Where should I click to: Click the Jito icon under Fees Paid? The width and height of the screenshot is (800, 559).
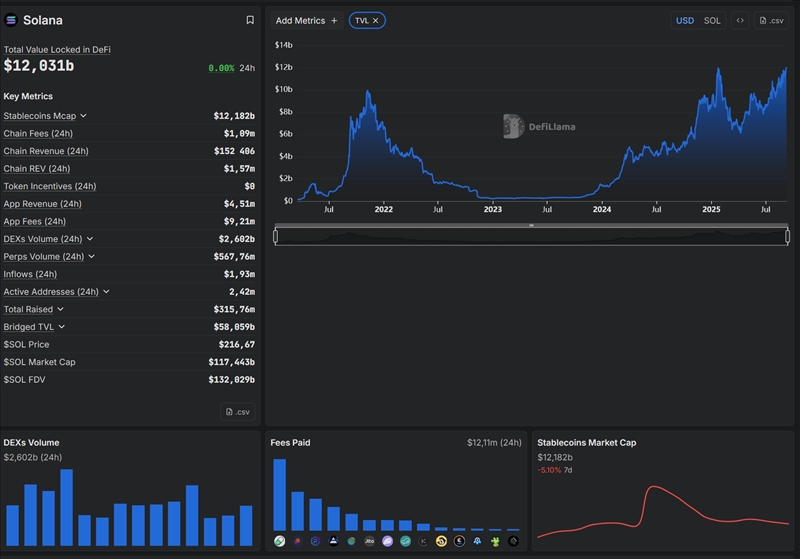click(369, 541)
